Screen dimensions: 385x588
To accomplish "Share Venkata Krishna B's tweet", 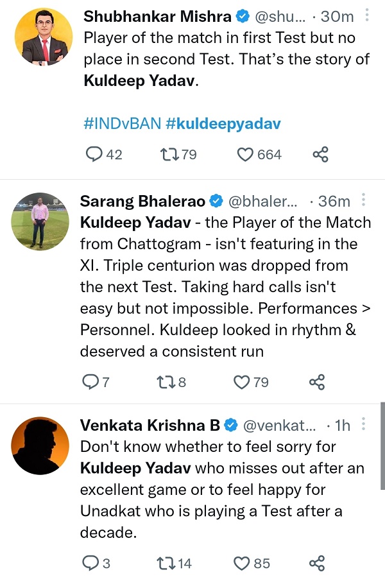I will click(x=317, y=564).
